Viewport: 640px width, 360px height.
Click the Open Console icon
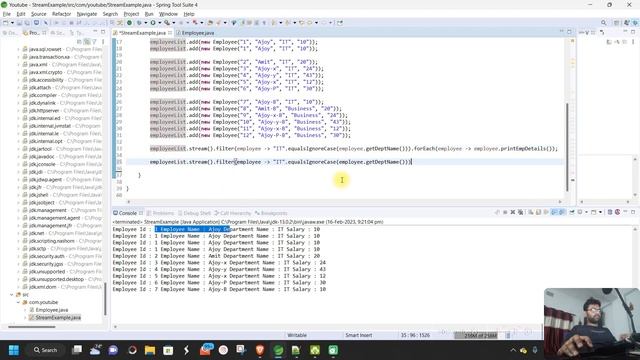click(x=594, y=212)
